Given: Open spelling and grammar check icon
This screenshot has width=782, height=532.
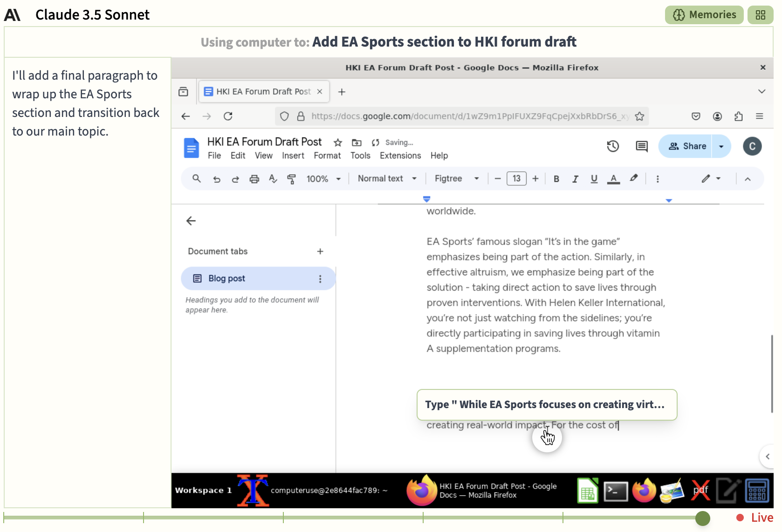Looking at the screenshot, I should [x=273, y=179].
